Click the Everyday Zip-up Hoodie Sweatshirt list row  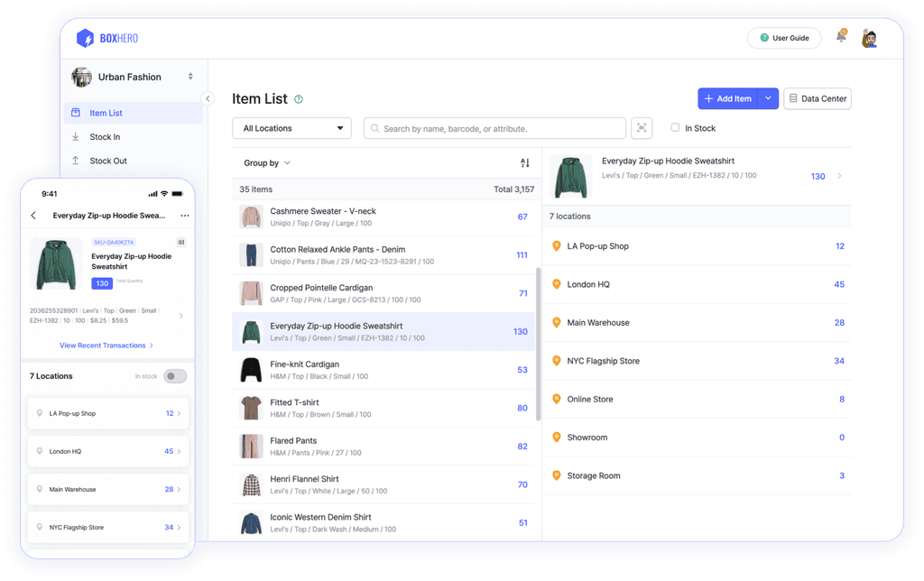click(x=383, y=332)
